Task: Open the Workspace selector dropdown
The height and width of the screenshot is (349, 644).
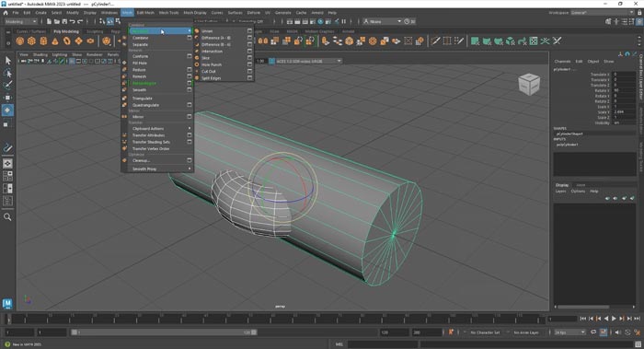Action: click(x=602, y=13)
